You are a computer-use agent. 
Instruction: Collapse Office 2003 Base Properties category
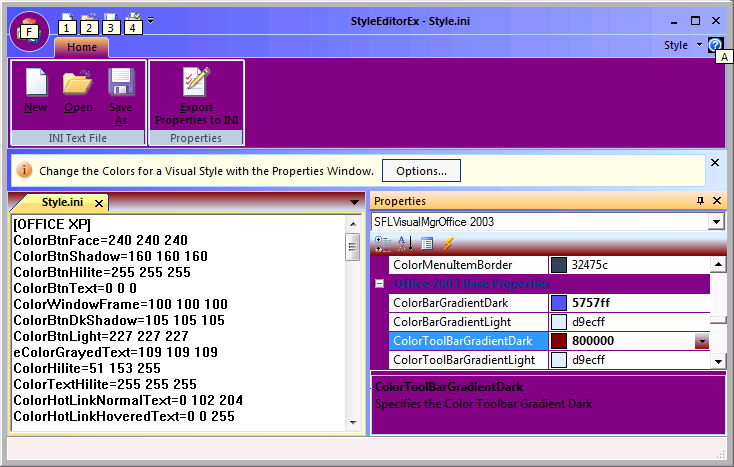(x=380, y=284)
